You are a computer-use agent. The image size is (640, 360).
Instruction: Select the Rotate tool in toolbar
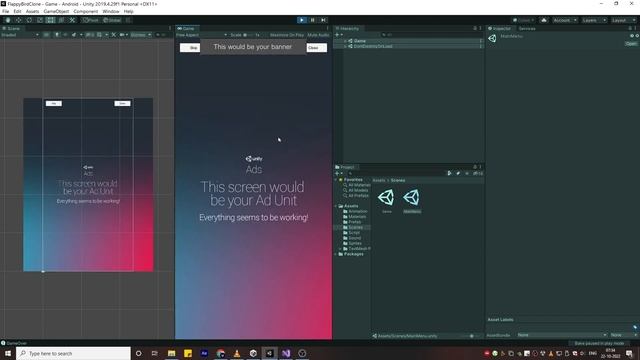(x=29, y=20)
